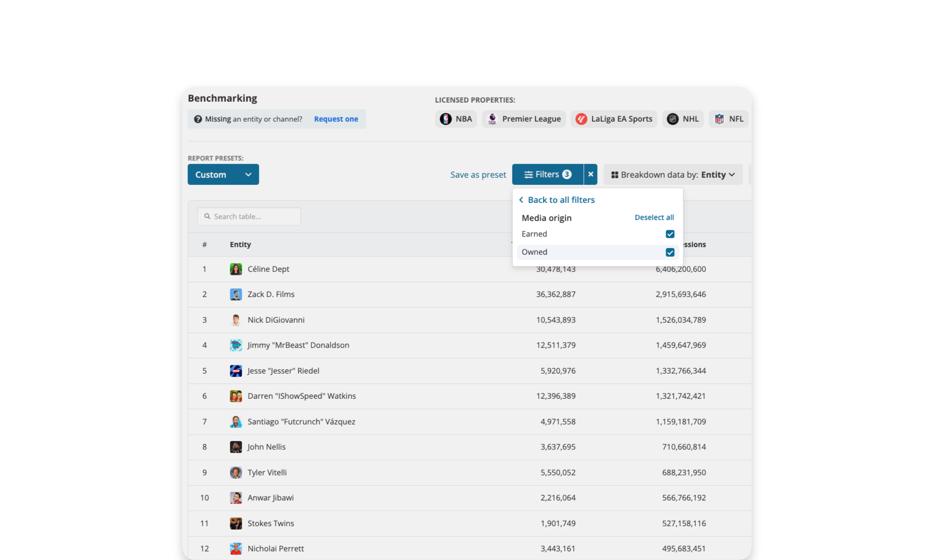Go back to all filters
Viewport: 934px width, 560px height.
coord(557,200)
